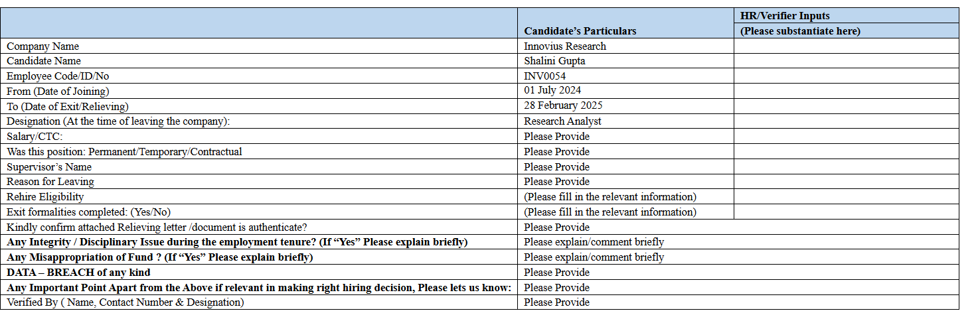Click the verifier cell beside 28 February 2025
980x319 pixels.
pyautogui.click(x=846, y=106)
